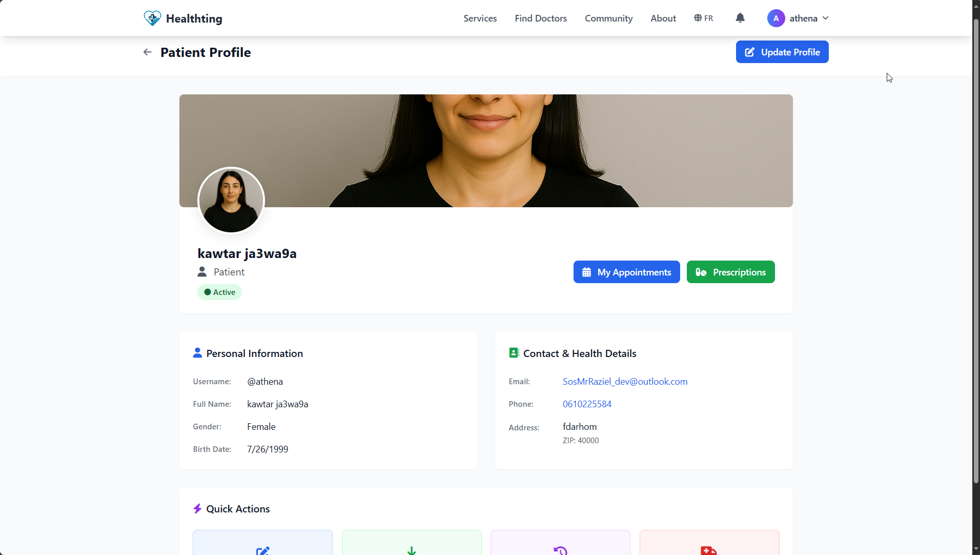980x555 pixels.
Task: Open the About page
Action: [x=663, y=18]
